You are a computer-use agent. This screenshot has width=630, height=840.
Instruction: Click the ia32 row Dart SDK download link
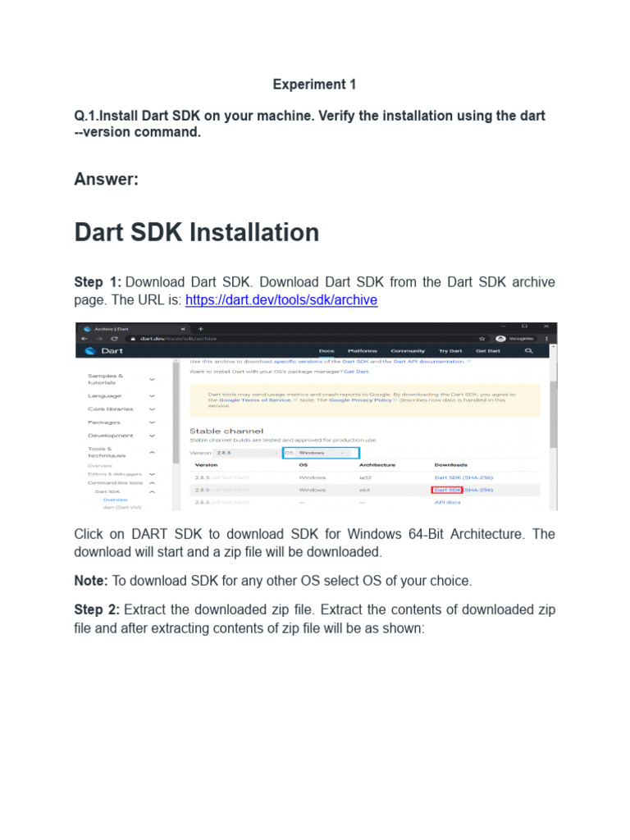[447, 477]
